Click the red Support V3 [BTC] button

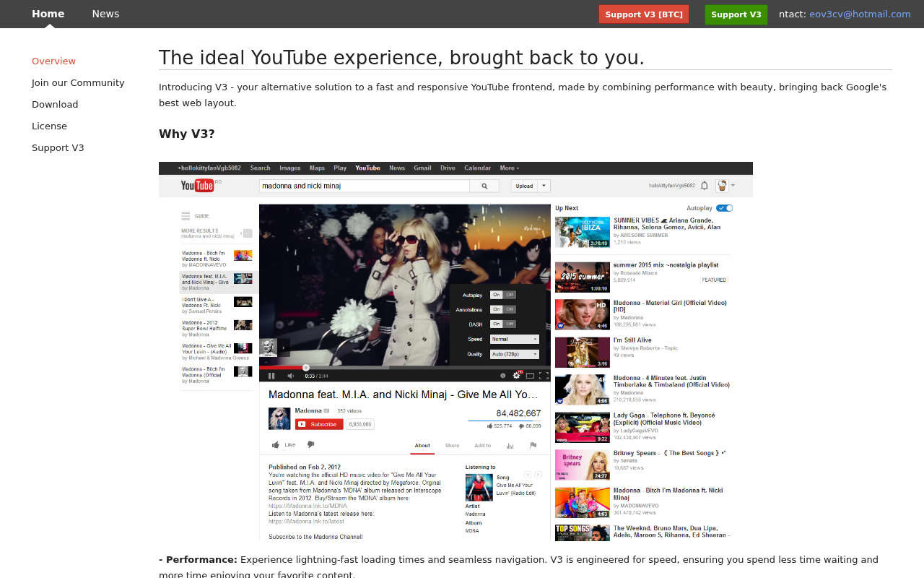[644, 14]
